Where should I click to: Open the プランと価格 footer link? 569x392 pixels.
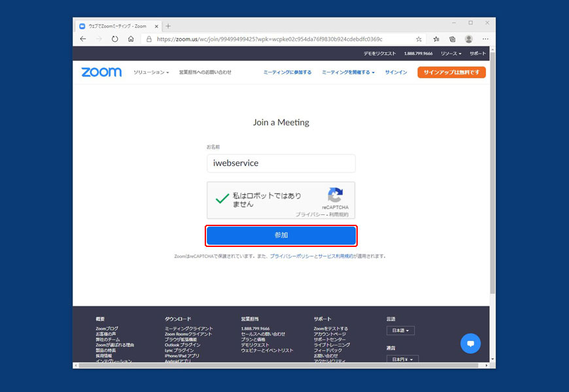[x=253, y=340]
